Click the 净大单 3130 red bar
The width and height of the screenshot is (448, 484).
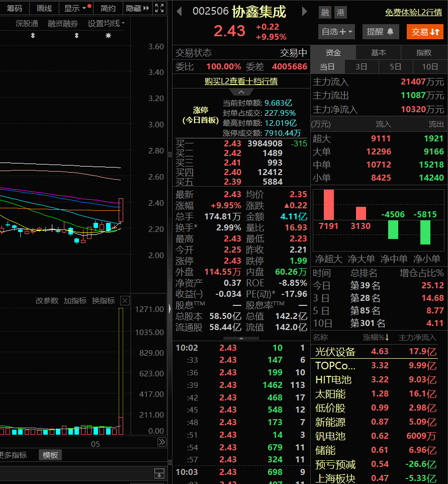tap(361, 213)
